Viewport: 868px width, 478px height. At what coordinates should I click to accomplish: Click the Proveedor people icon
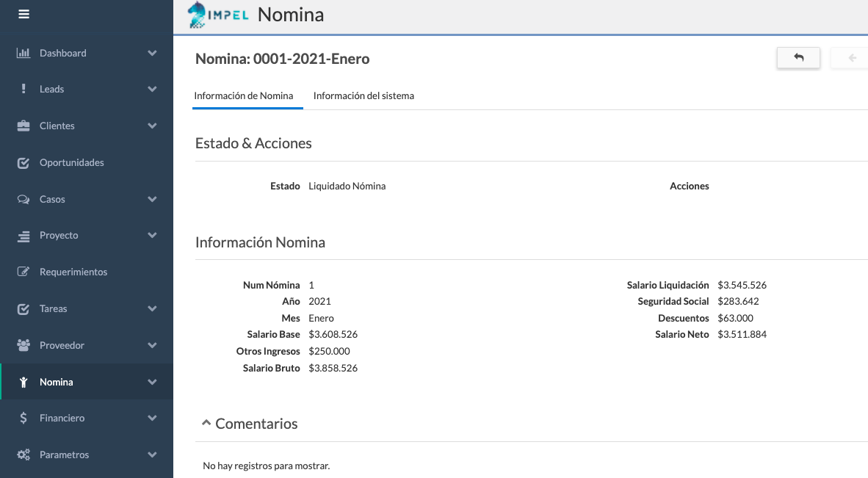pos(23,345)
